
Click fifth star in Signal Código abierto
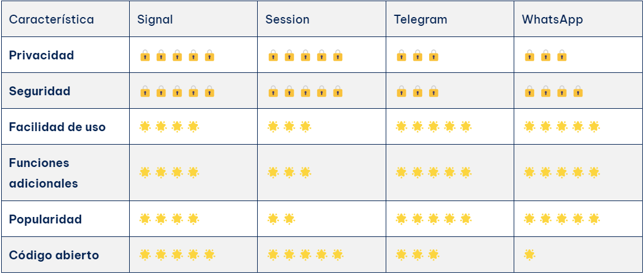(210, 255)
